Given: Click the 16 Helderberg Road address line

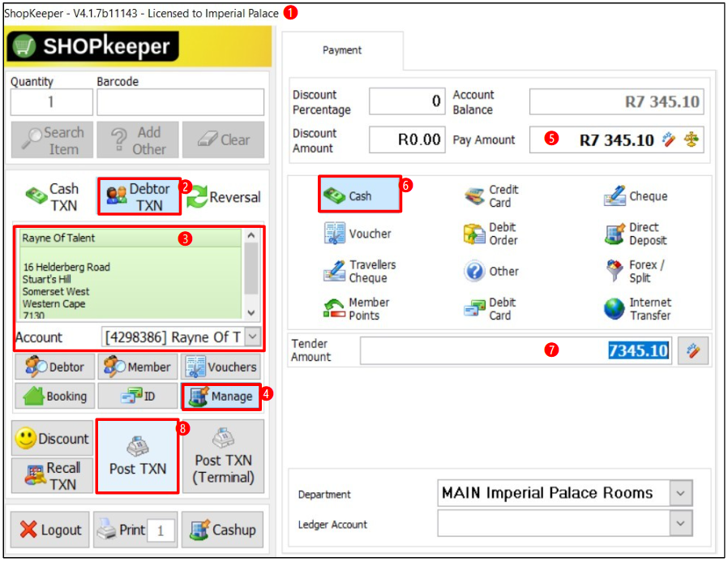Looking at the screenshot, I should (x=66, y=267).
